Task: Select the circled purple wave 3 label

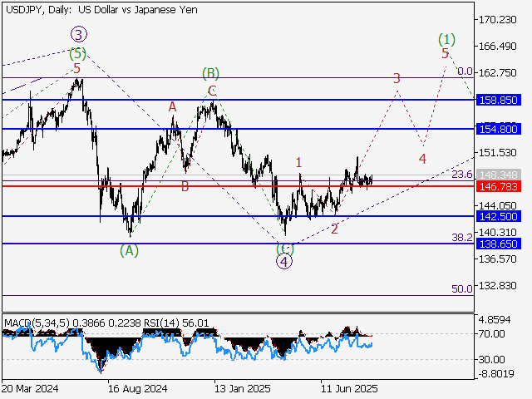Action: point(78,34)
